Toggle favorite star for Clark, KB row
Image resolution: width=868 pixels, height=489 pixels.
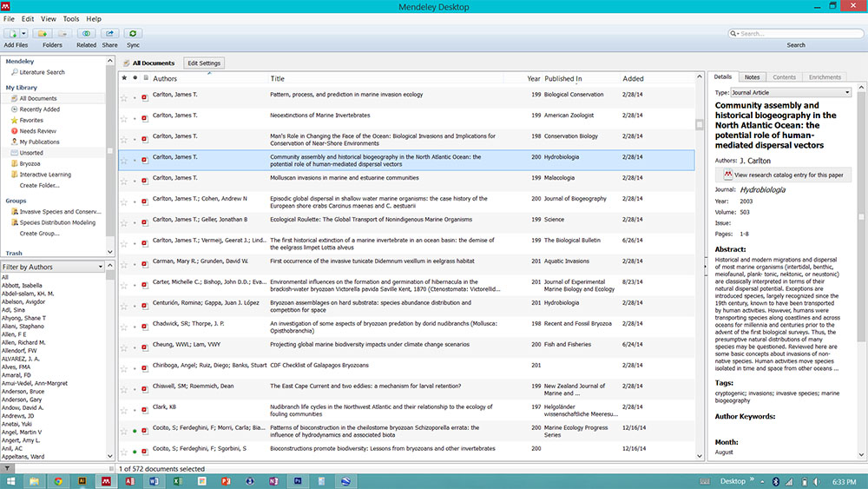[124, 410]
